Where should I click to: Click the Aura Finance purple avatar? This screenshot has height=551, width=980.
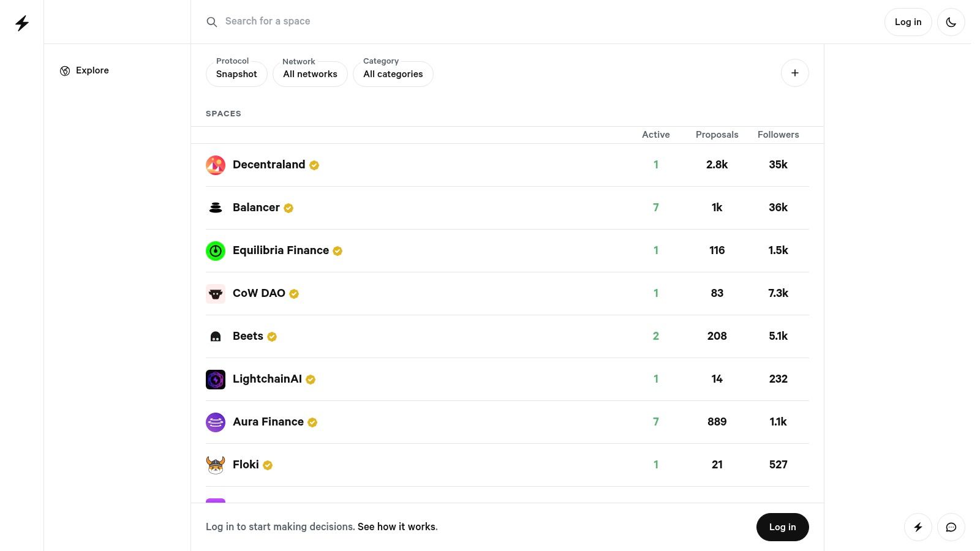click(x=216, y=422)
